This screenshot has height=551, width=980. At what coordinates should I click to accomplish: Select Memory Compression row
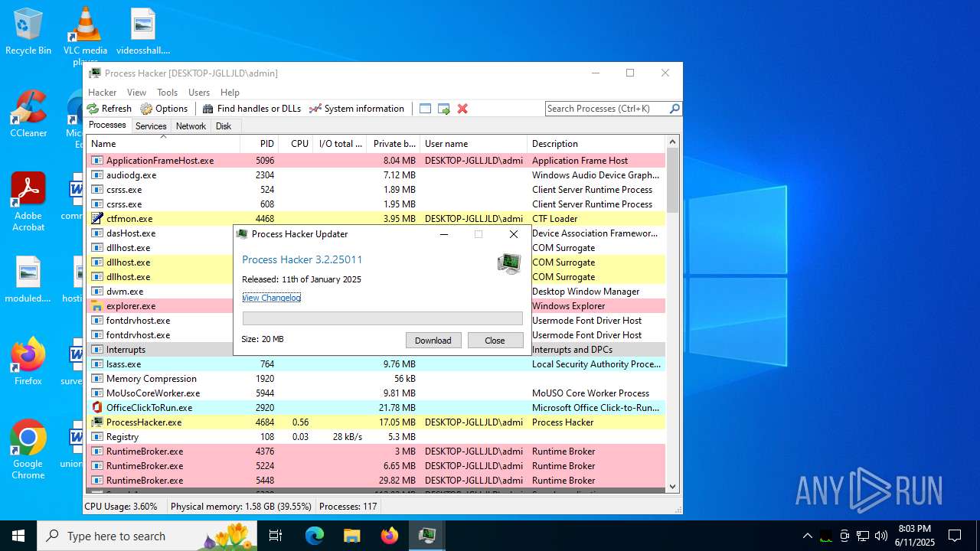(376, 379)
